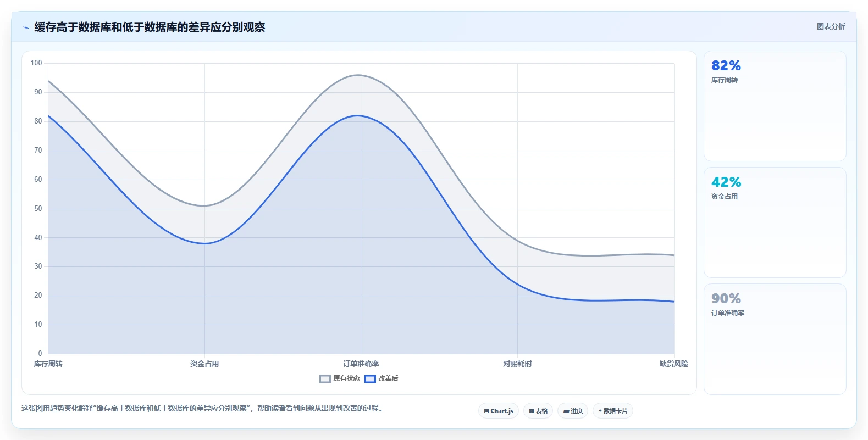Click the 资金占用 x-axis label
The width and height of the screenshot is (868, 440).
[204, 364]
